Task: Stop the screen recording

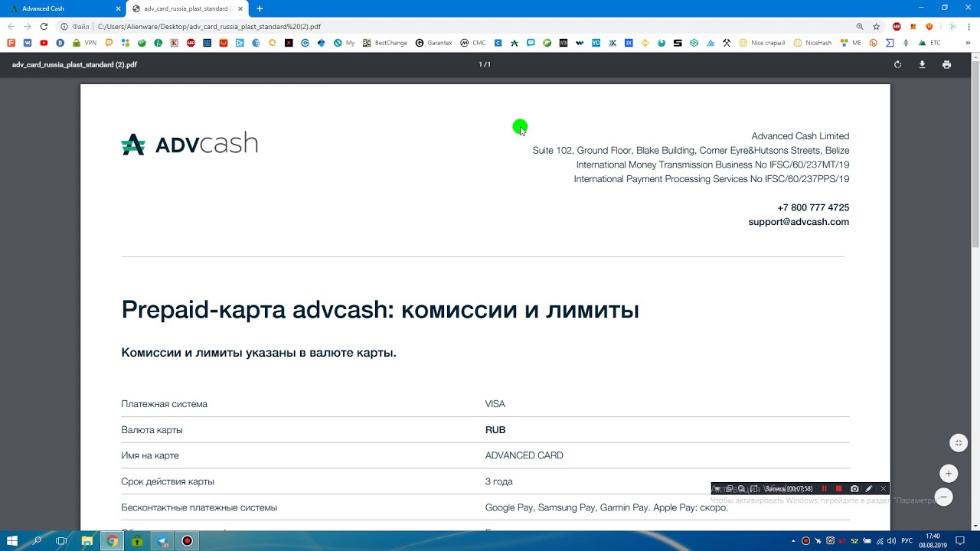Action: point(838,489)
